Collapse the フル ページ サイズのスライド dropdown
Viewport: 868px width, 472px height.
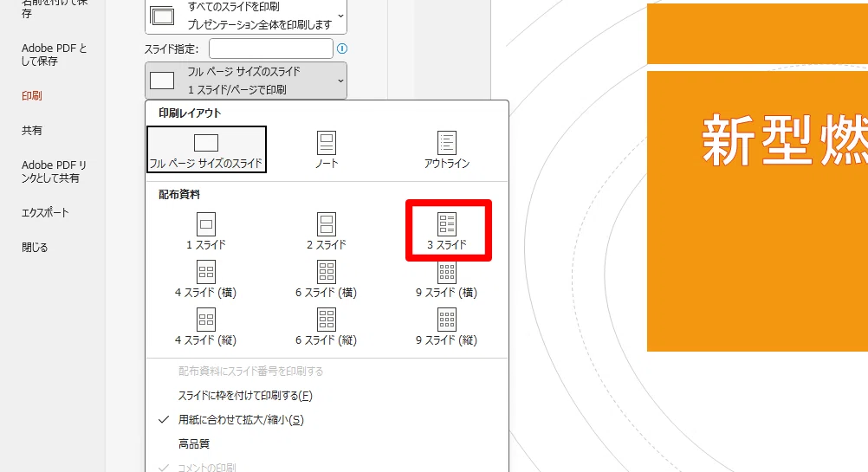[246, 81]
